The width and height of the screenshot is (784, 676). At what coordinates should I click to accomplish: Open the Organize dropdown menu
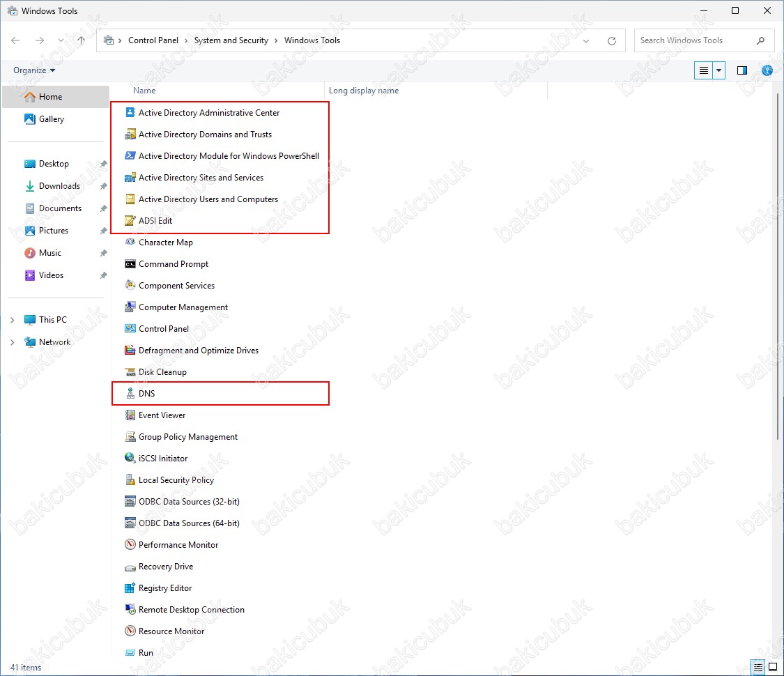pos(34,70)
